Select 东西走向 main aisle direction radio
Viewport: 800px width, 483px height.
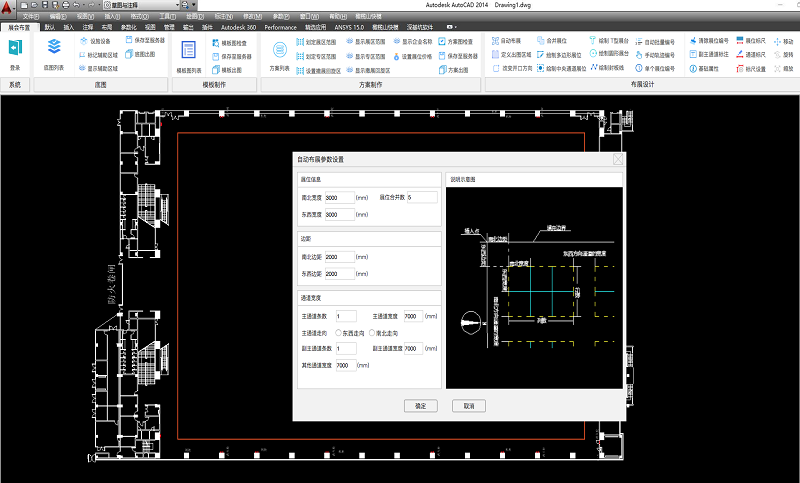[x=338, y=333]
